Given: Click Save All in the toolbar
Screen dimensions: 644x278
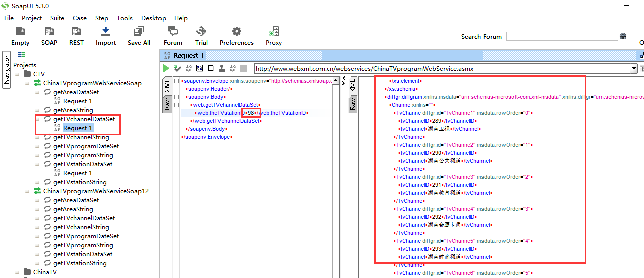Looking at the screenshot, I should pos(139,32).
